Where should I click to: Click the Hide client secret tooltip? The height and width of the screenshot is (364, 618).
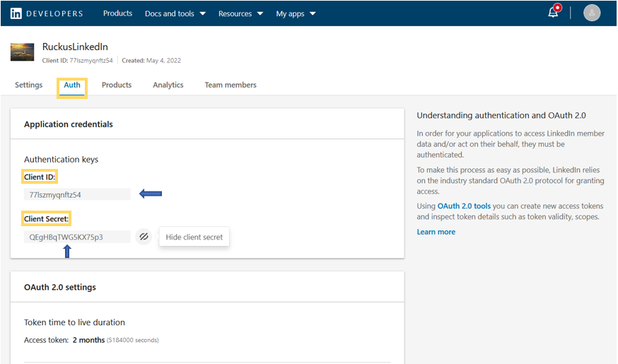(x=194, y=237)
